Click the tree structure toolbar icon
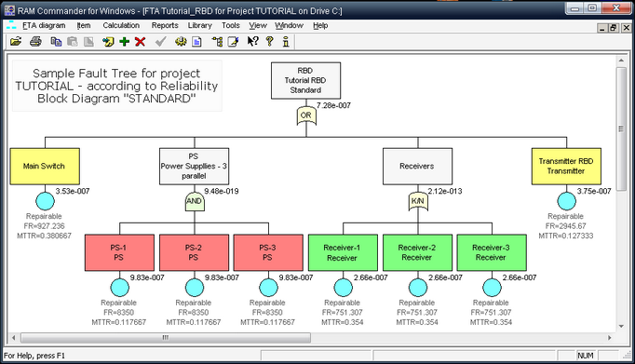 click(217, 41)
